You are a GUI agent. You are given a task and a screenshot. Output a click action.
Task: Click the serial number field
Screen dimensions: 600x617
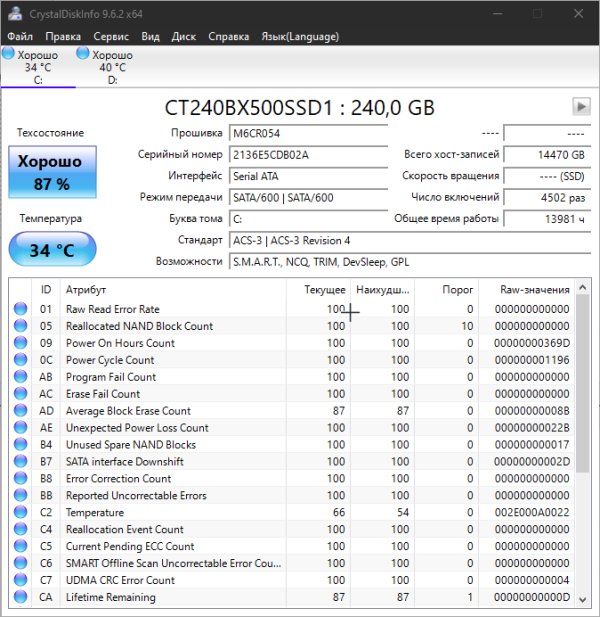[x=308, y=155]
